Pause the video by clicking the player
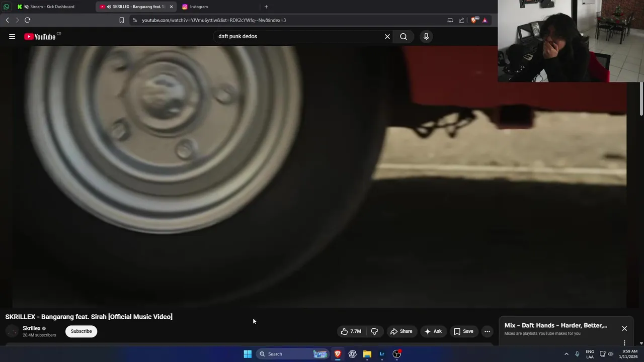Viewport: 644px width, 362px height. 319,176
